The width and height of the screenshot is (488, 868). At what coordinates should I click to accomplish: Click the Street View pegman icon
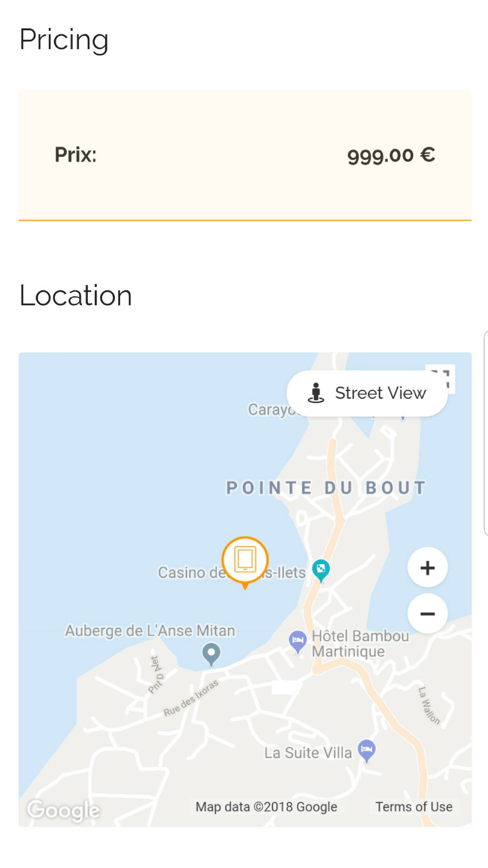316,393
